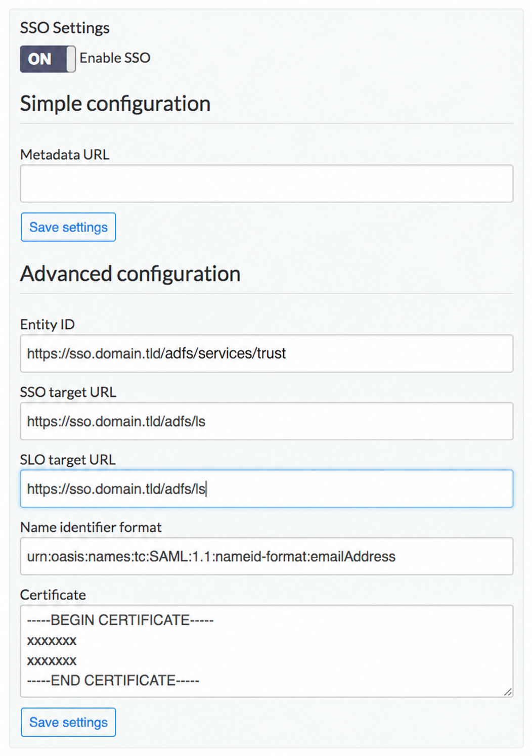The image size is (532, 756).
Task: Click inside the Certificate text area
Action: (267, 651)
